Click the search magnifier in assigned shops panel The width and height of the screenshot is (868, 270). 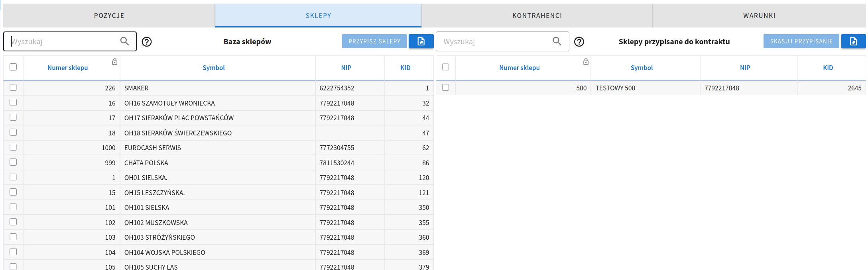(557, 41)
